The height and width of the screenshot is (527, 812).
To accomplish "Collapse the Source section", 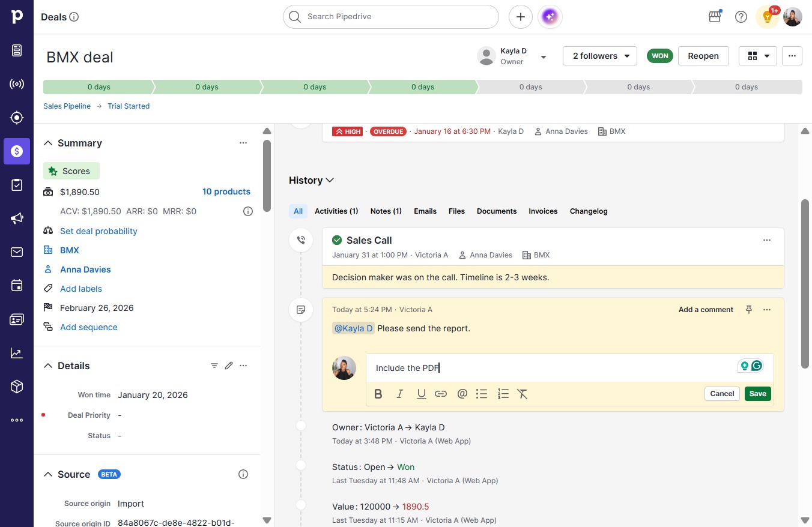I will [x=48, y=474].
